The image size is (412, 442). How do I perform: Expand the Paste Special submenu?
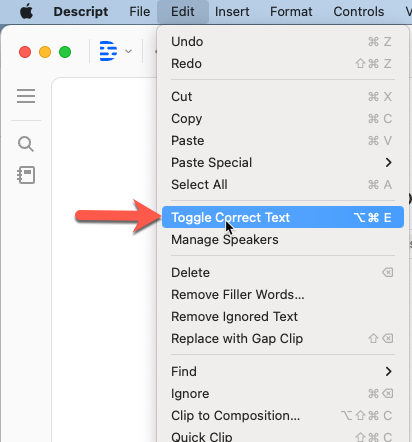pyautogui.click(x=283, y=162)
